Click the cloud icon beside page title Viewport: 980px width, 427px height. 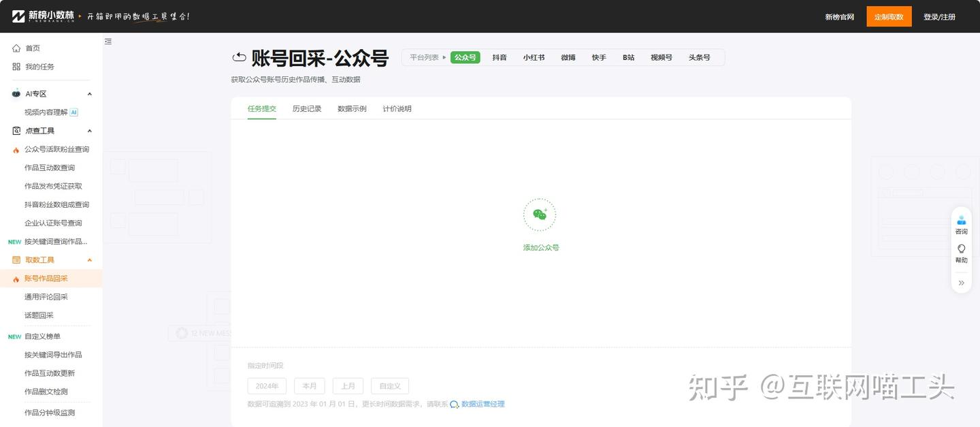tap(239, 58)
